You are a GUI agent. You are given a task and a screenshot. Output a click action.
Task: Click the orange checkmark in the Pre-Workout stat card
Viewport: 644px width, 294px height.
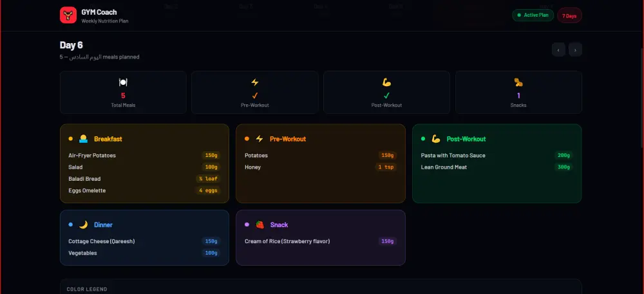(x=254, y=96)
